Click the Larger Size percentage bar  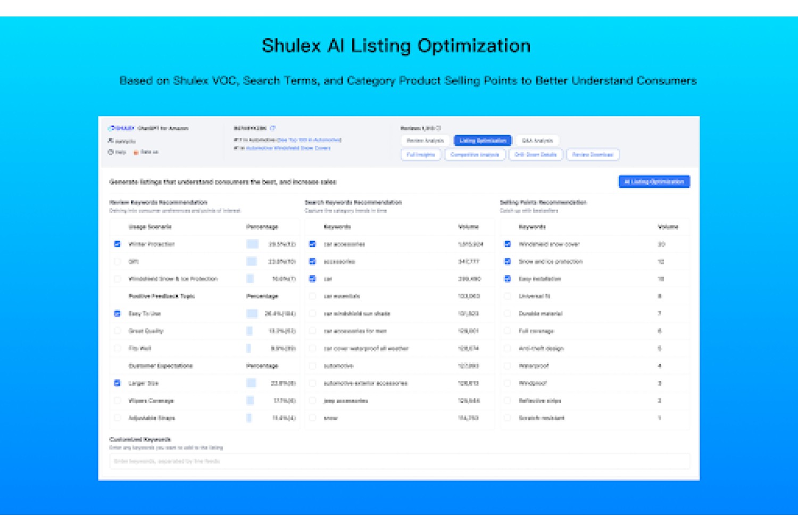pos(251,383)
